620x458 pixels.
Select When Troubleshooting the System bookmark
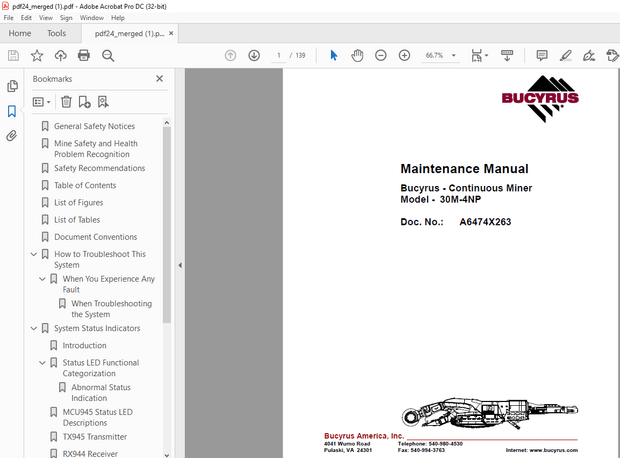click(112, 309)
